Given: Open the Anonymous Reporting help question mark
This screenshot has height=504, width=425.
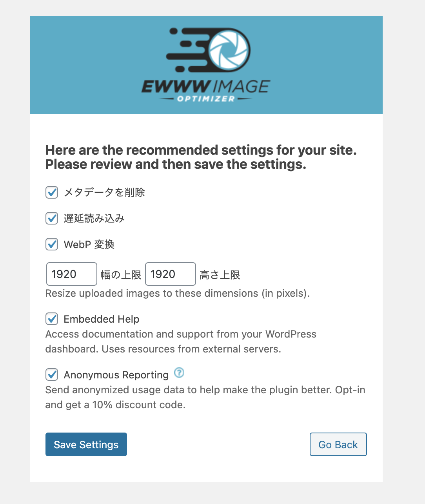Looking at the screenshot, I should point(179,373).
